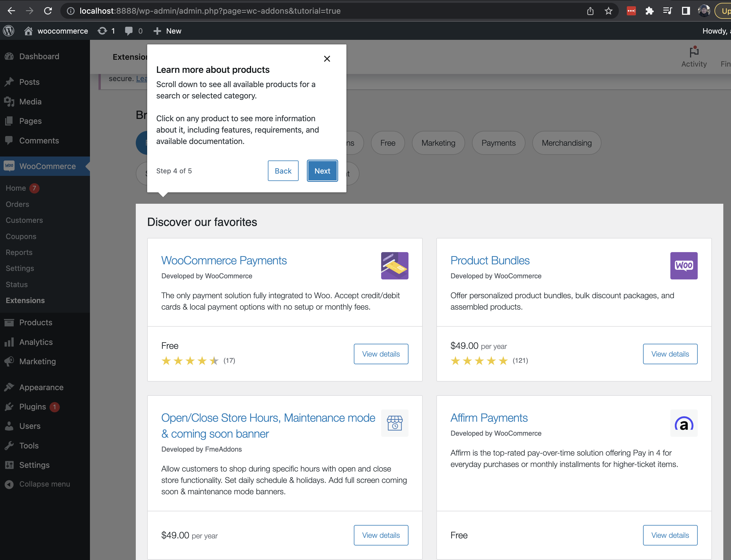The width and height of the screenshot is (731, 560).
Task: Click the Back tutorial button
Action: (283, 171)
